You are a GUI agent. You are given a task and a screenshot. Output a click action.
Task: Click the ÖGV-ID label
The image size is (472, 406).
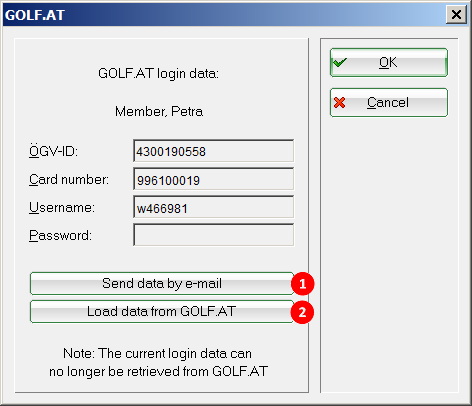[53, 151]
